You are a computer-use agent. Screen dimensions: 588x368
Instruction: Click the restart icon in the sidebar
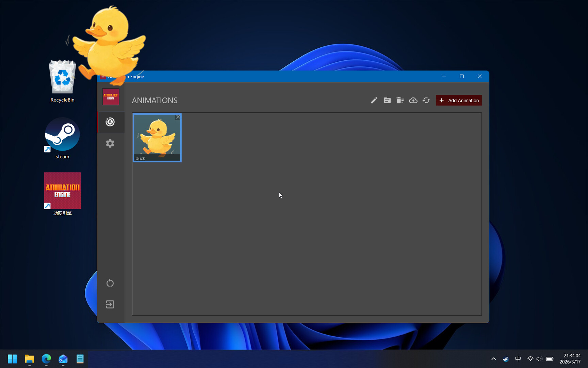(110, 283)
